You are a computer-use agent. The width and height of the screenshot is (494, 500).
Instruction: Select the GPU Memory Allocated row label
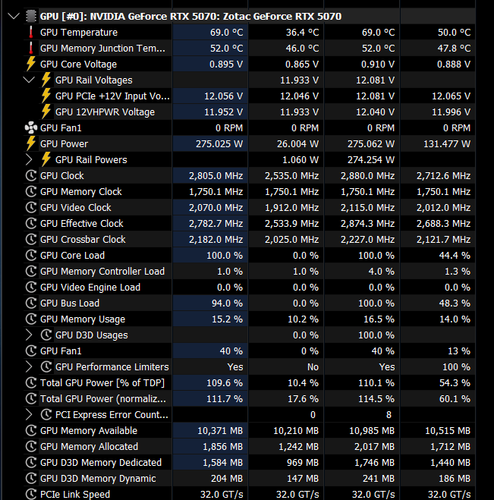(89, 447)
